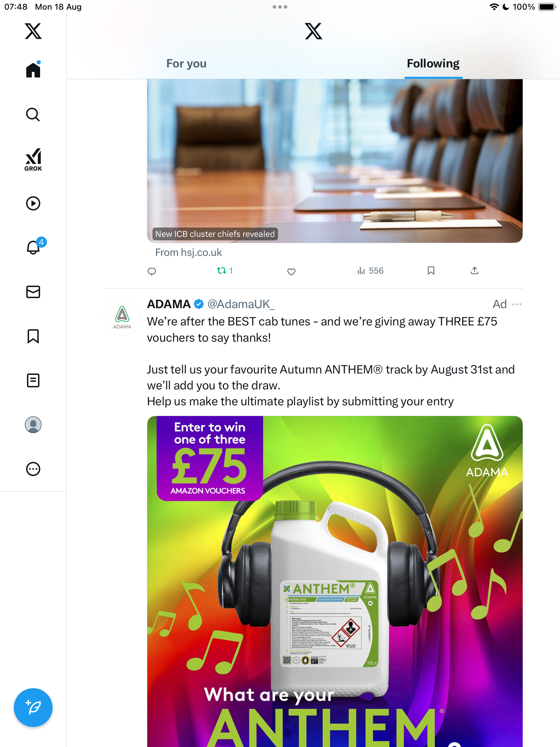The height and width of the screenshot is (747, 560).
Task: Open the ANTHEM voucher ad image
Action: click(335, 581)
